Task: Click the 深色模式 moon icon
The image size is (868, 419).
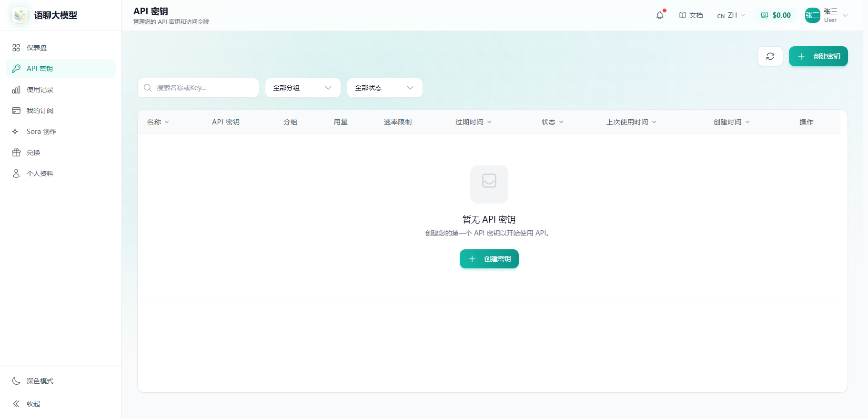Action: (16, 381)
